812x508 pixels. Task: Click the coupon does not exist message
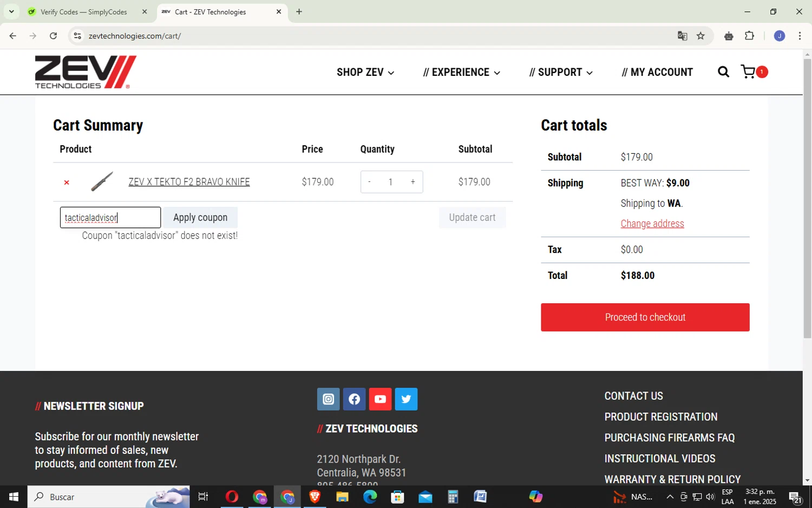pos(160,236)
